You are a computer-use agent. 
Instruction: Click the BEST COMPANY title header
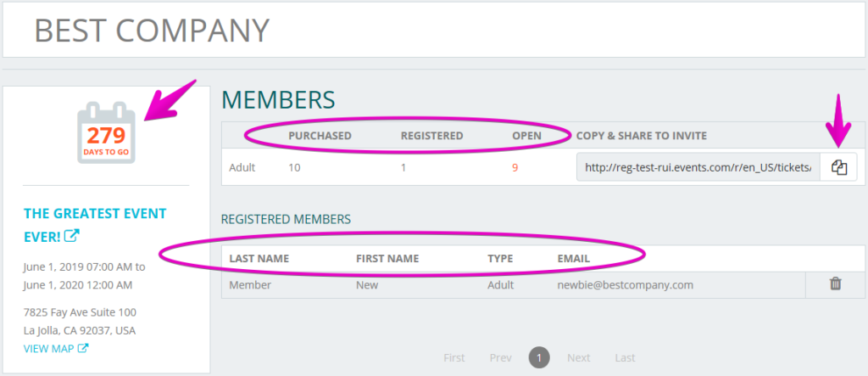[152, 30]
